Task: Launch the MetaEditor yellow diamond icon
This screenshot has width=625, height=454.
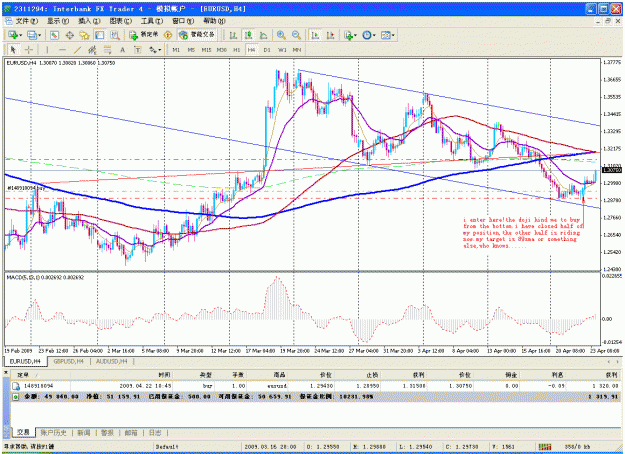Action: pos(168,35)
